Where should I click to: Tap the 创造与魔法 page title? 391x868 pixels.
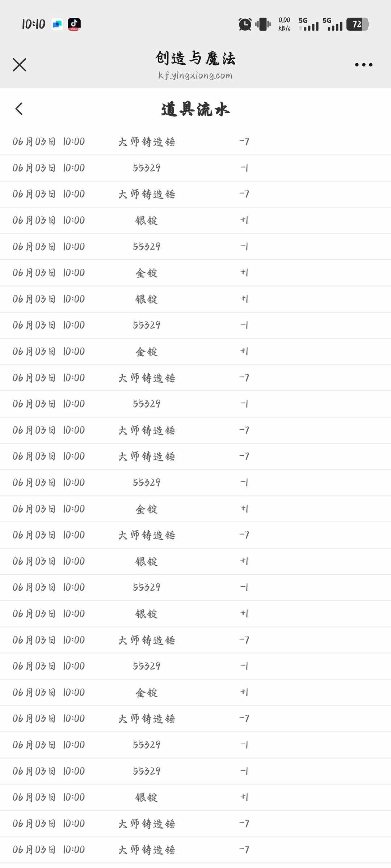(x=195, y=58)
